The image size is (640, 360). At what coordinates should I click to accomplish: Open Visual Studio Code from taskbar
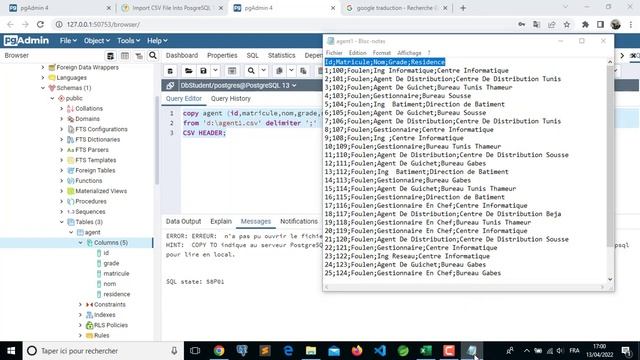(380, 351)
